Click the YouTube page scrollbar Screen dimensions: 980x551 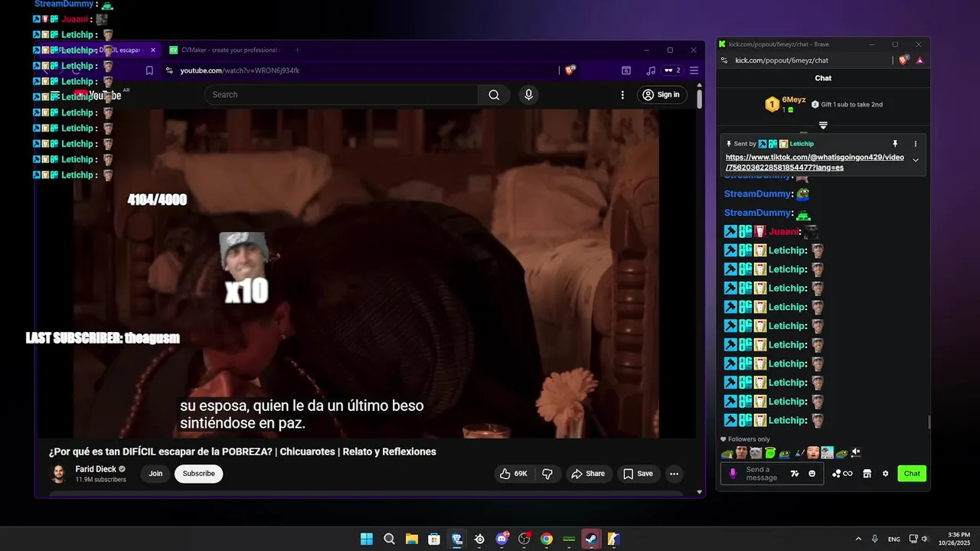coord(700,99)
